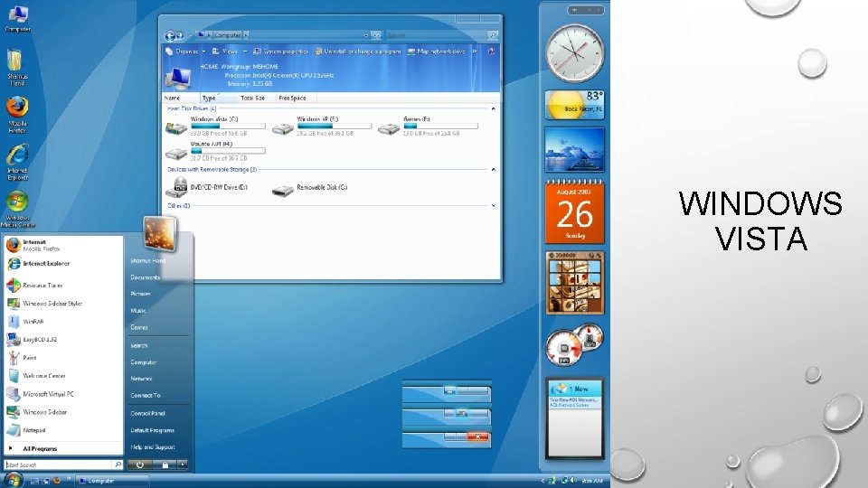Open Windows Media Center desktop icon

point(17,209)
